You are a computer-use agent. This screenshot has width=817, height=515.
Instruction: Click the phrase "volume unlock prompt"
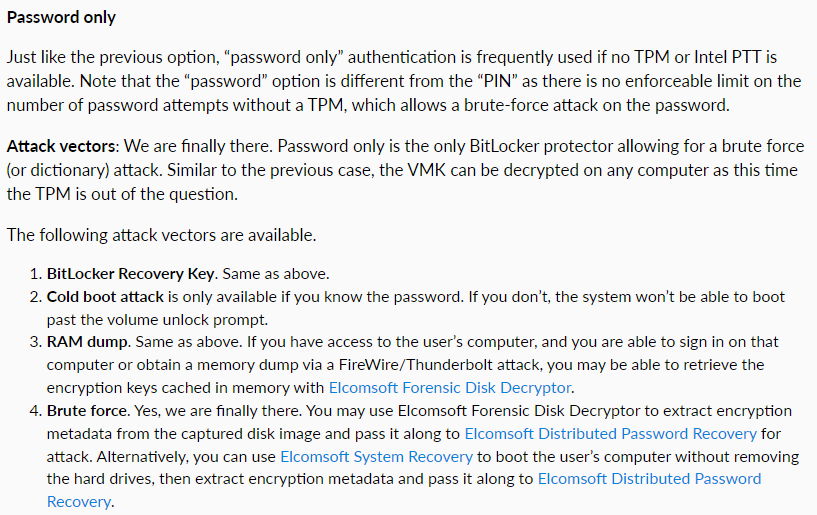point(178,320)
